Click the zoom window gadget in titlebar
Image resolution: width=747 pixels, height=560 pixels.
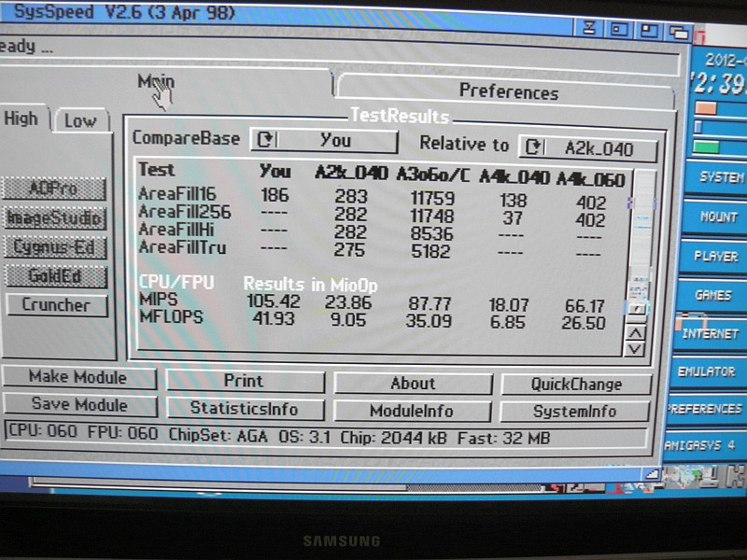pyautogui.click(x=649, y=32)
